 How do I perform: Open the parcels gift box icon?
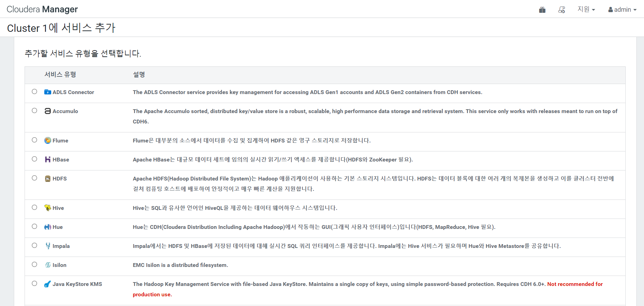click(x=542, y=10)
